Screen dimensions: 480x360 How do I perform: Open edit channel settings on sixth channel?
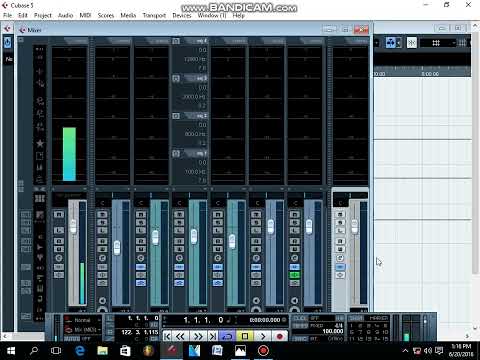[256, 258]
